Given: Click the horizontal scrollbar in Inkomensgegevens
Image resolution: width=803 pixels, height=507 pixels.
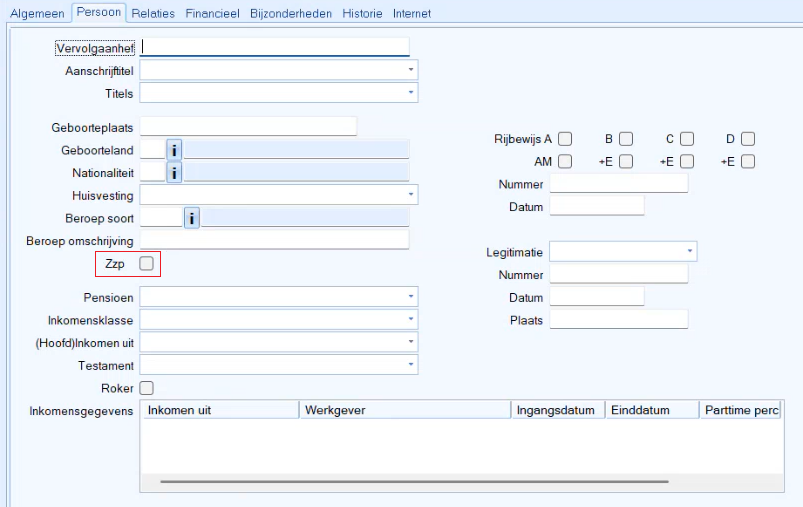Looking at the screenshot, I should pos(414,481).
